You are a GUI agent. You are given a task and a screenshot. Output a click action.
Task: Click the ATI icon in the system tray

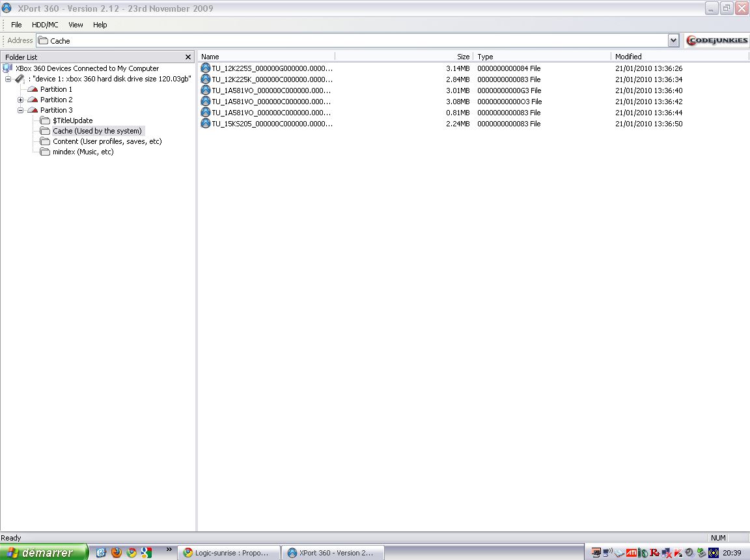click(631, 553)
